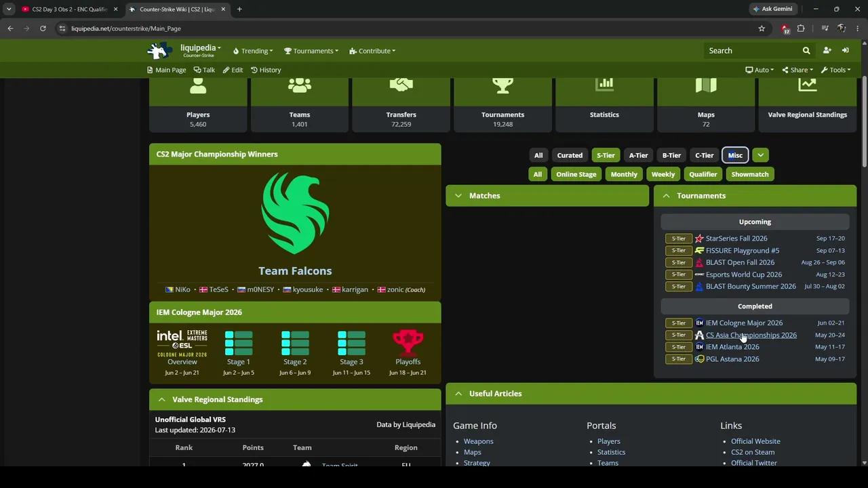Toggle the S-Tier filter
The image size is (868, 488).
tap(606, 155)
